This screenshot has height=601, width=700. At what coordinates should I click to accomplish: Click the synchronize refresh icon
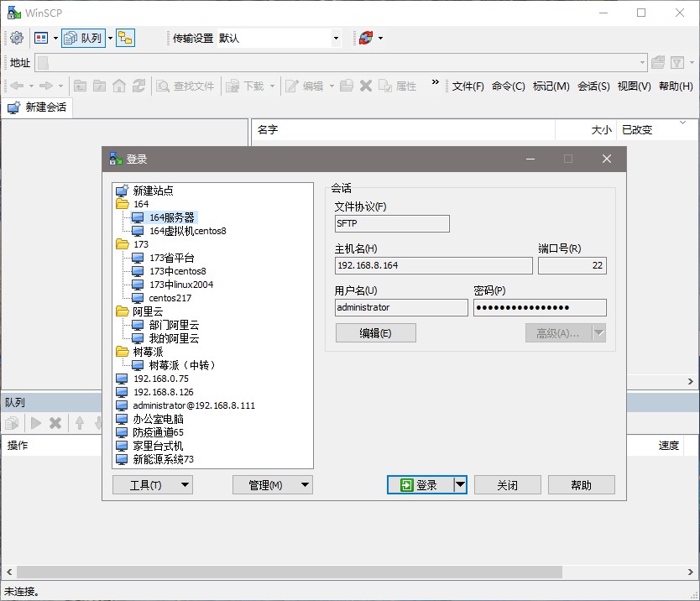(366, 38)
